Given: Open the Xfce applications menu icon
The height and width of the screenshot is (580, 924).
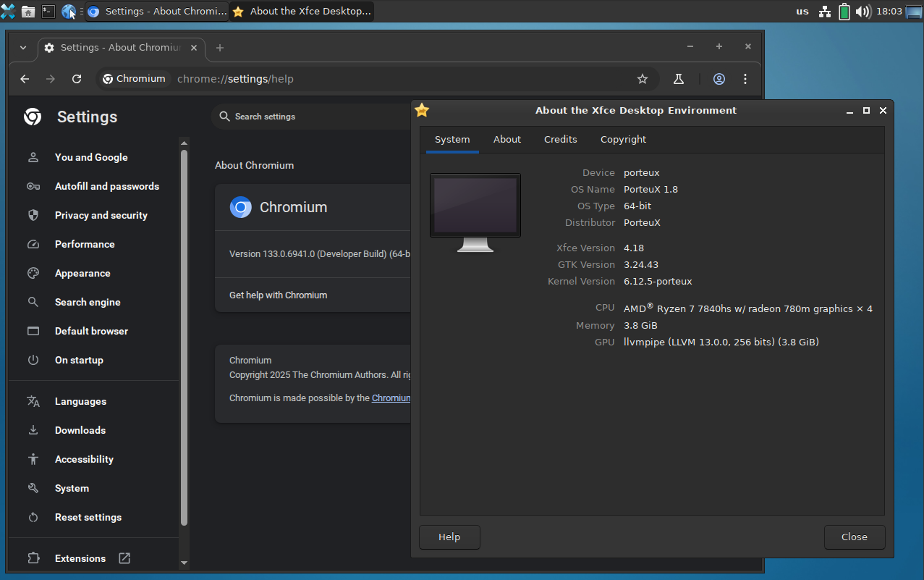Looking at the screenshot, I should coord(8,11).
